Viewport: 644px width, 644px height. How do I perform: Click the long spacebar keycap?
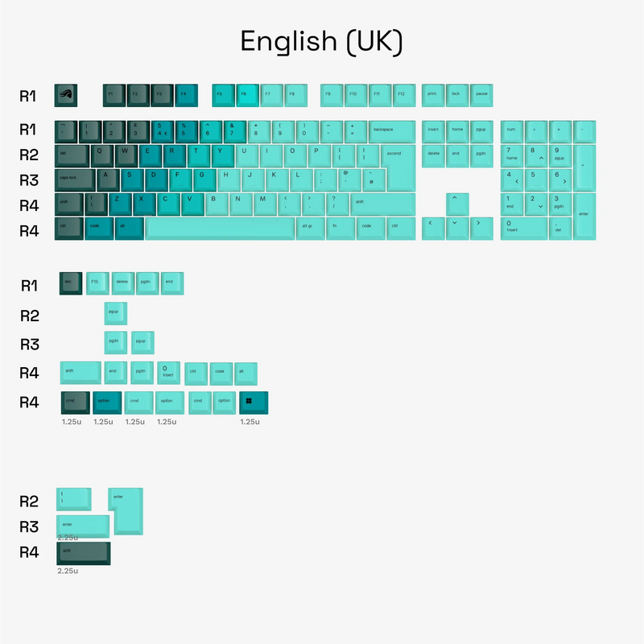(220, 228)
